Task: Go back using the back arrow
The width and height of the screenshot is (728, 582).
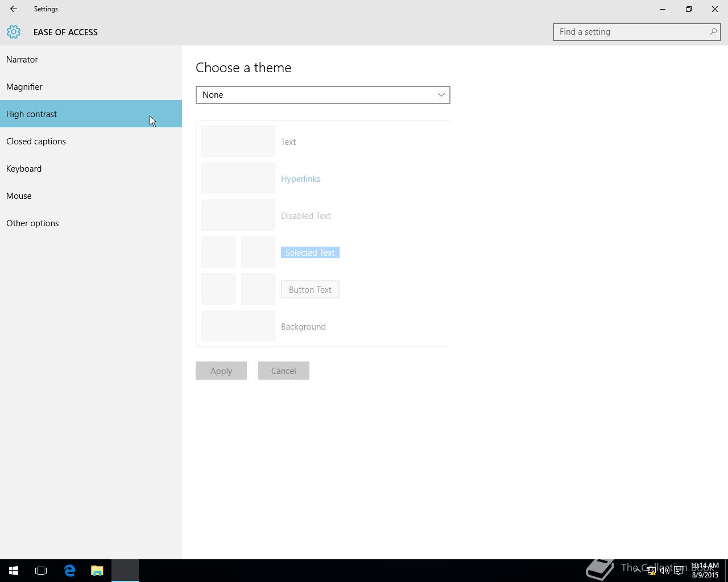Action: pos(14,9)
